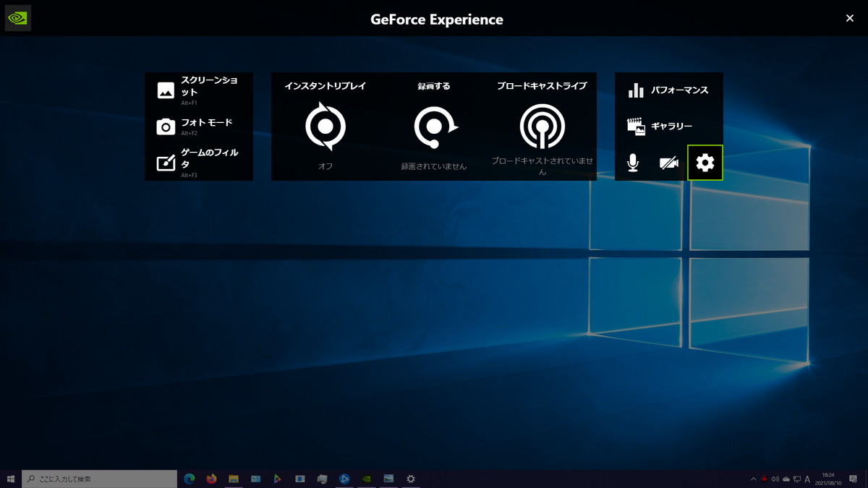868x488 pixels.
Task: Open File Explorer from the taskbar
Action: (x=234, y=479)
